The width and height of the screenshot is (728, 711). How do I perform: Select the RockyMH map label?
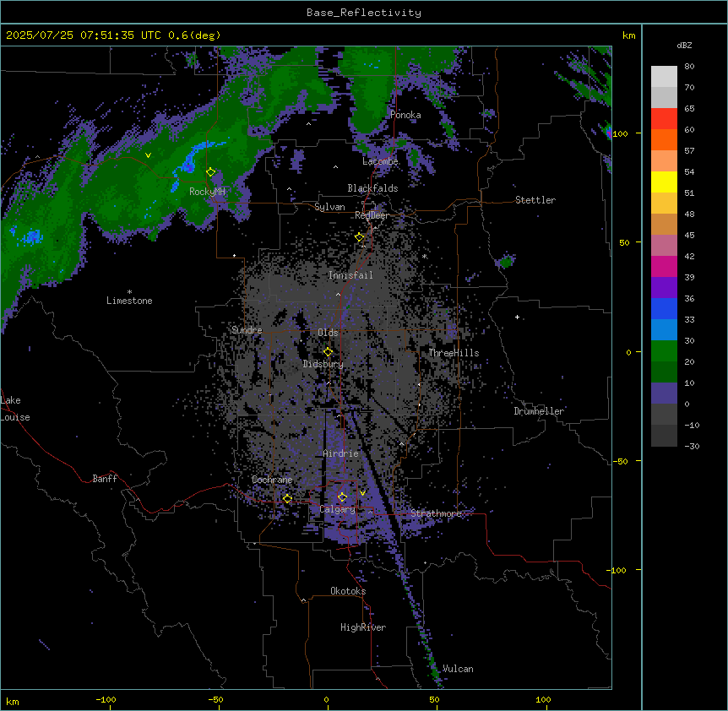coord(207,192)
